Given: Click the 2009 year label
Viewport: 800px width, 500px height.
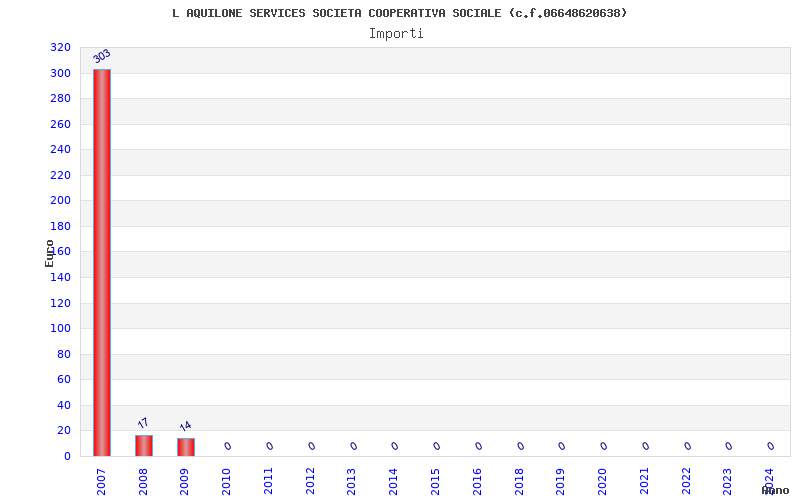Looking at the screenshot, I should pos(185,482).
